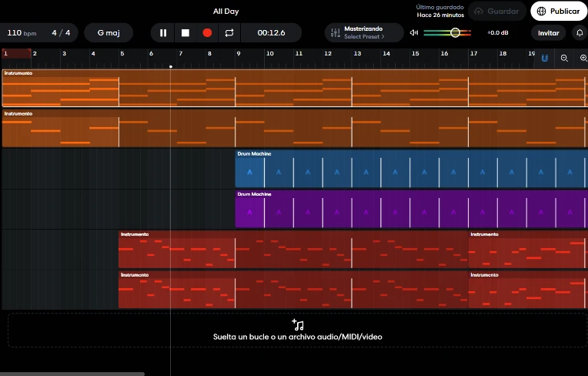This screenshot has width=588, height=376.
Task: Select the second orange Instrumento region
Action: [295, 129]
